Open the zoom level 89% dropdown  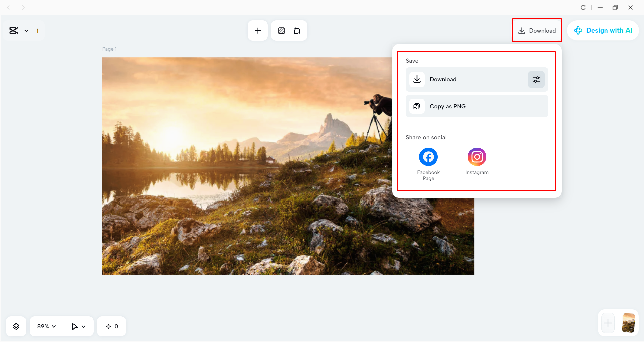click(46, 326)
